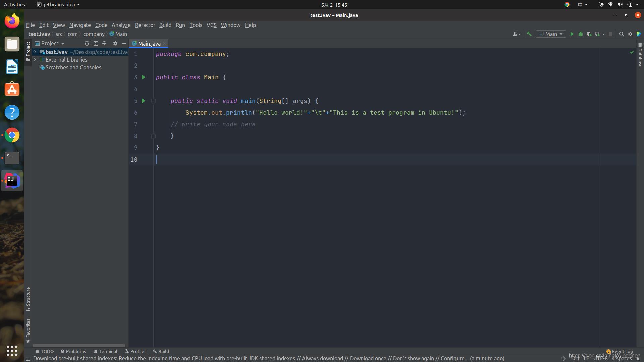Start debugging with the bug icon
Image resolution: width=644 pixels, height=362 pixels.
(581, 34)
